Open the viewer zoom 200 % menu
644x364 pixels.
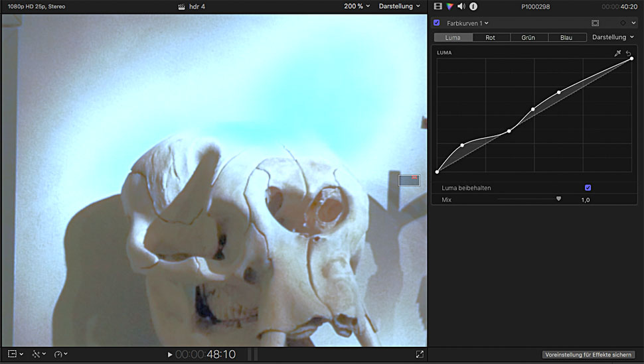pos(357,6)
